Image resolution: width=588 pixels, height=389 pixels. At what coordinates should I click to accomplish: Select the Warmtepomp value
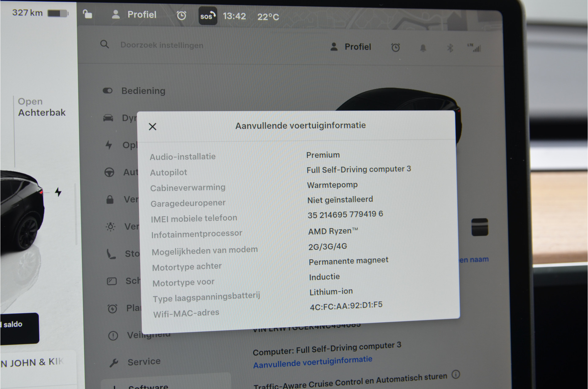[x=332, y=185]
